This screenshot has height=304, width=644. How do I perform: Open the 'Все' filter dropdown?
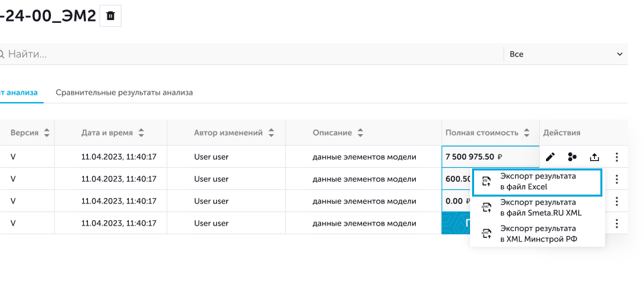pyautogui.click(x=565, y=54)
